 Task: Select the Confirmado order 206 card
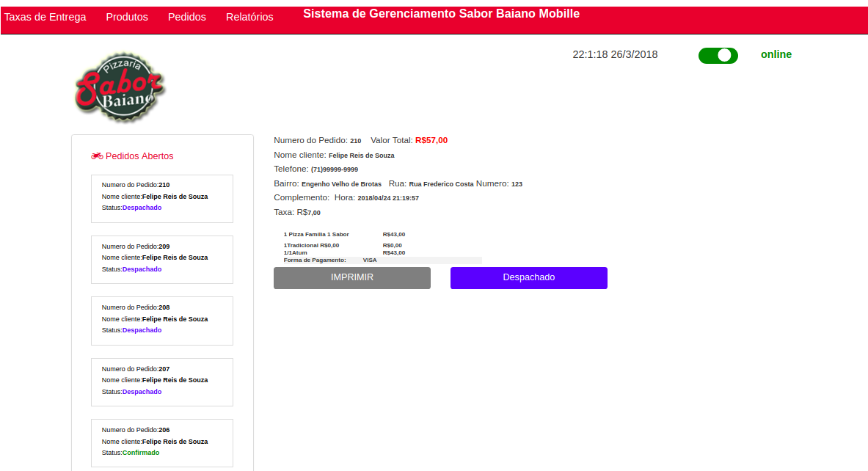tap(162, 442)
